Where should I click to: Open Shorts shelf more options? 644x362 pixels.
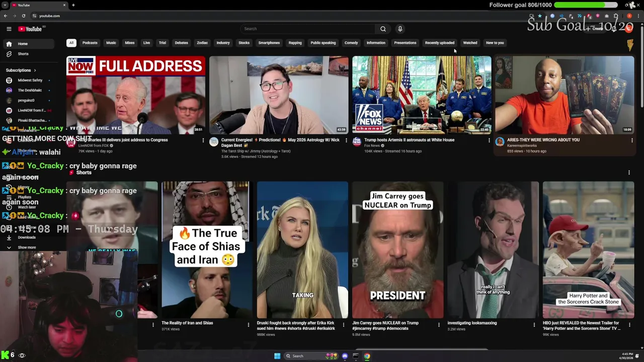click(629, 172)
